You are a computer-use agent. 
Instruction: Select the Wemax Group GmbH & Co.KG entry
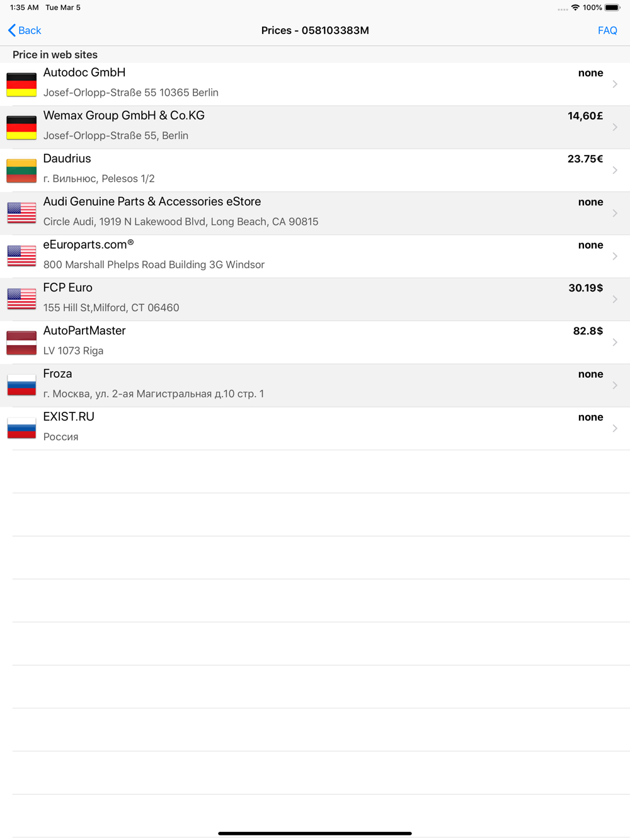315,127
